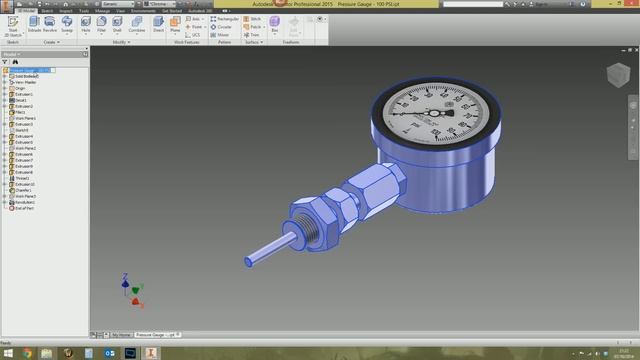
Task: Select Thread1 in the model tree
Action: [x=19, y=178]
